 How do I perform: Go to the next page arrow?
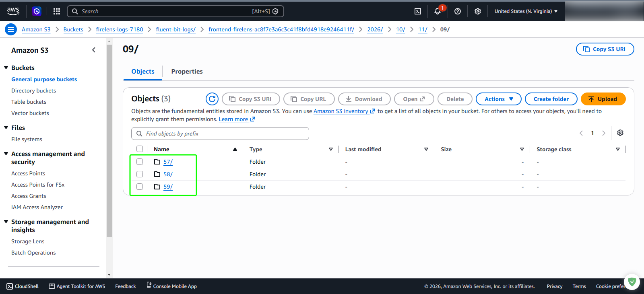pos(604,133)
